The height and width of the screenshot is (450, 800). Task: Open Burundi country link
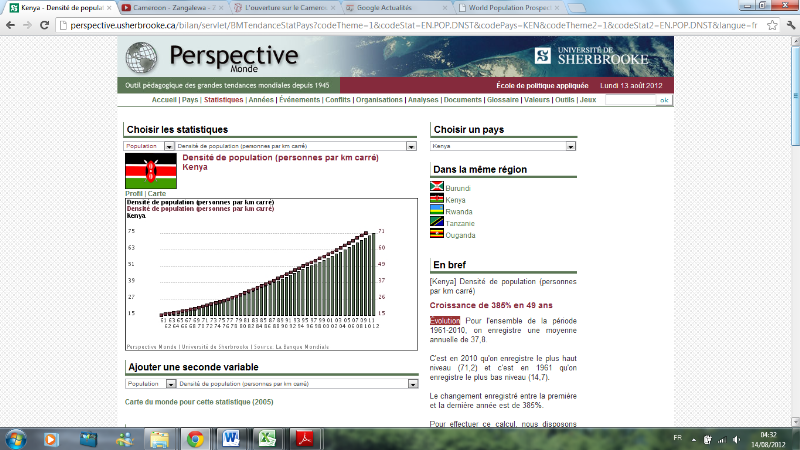click(x=458, y=188)
